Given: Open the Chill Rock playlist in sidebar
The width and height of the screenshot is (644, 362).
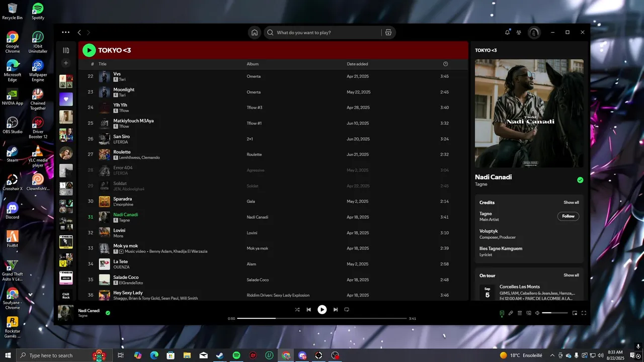Looking at the screenshot, I should (66, 295).
